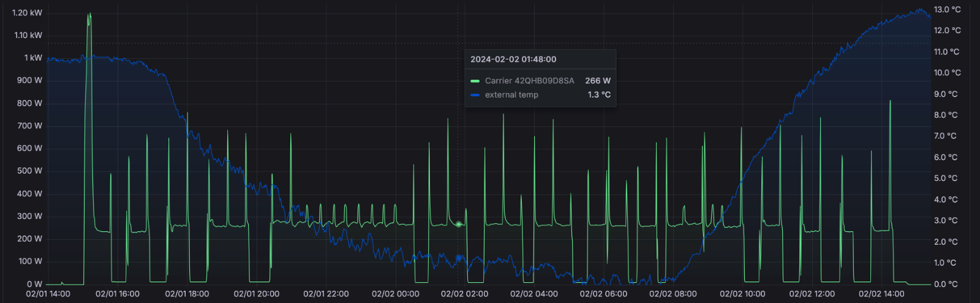980x303 pixels.
Task: Click the 800 W axis label
Action: coord(30,103)
